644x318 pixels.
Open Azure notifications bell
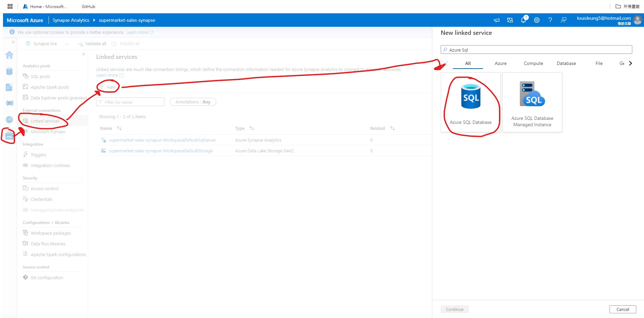(x=523, y=20)
